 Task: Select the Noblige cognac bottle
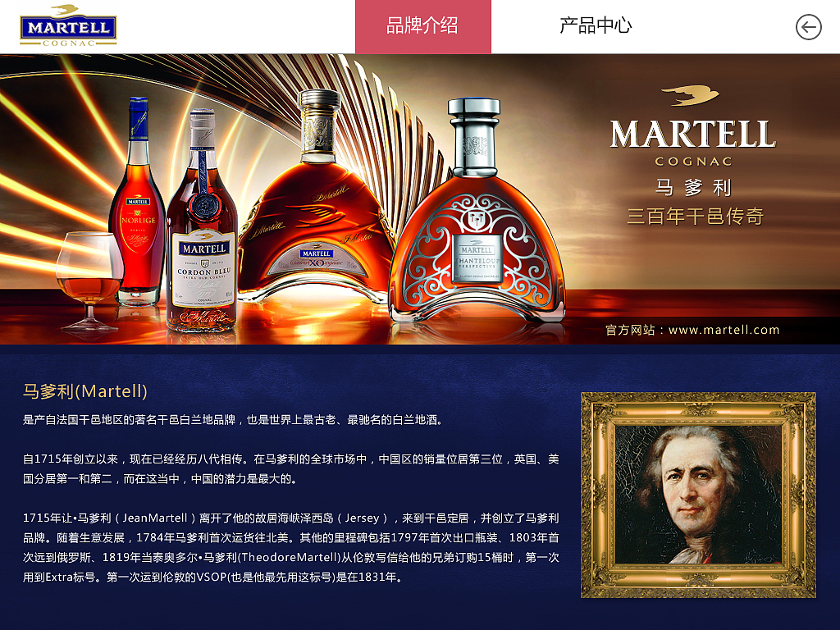pyautogui.click(x=137, y=202)
